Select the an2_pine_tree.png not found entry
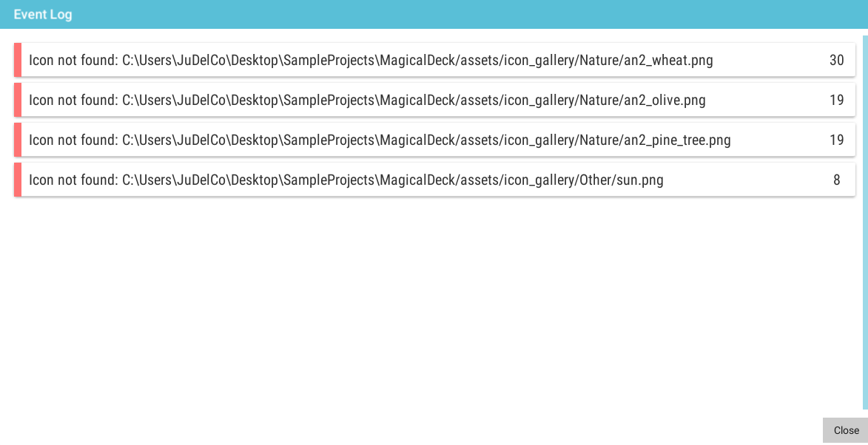This screenshot has height=445, width=868. click(434, 139)
